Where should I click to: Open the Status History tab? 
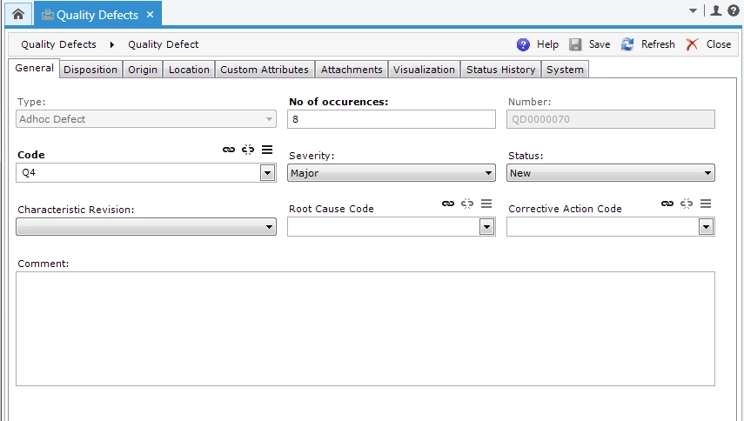click(x=501, y=69)
